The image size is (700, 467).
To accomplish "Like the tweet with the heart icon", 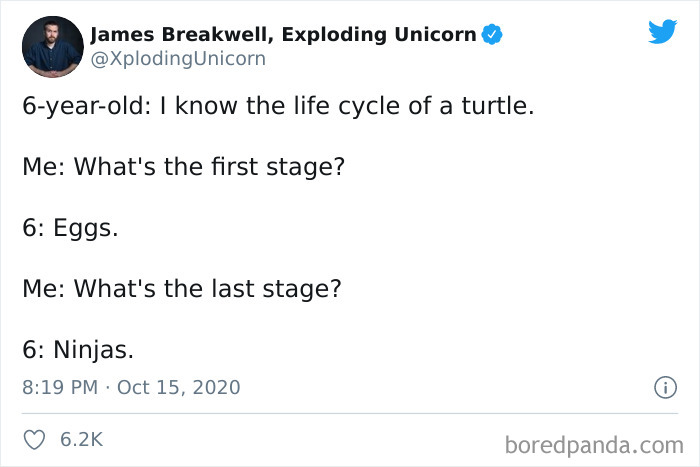I will tap(35, 439).
